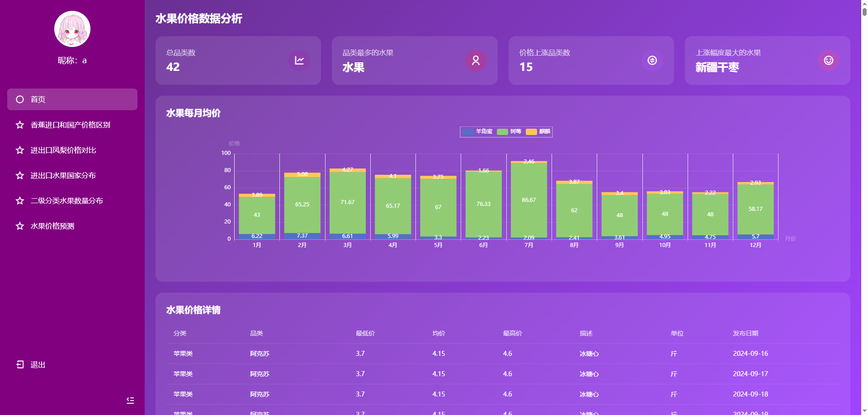Open 香蕉进口和国产价格区别 page
Viewport: 868px width, 415px height.
[x=72, y=125]
